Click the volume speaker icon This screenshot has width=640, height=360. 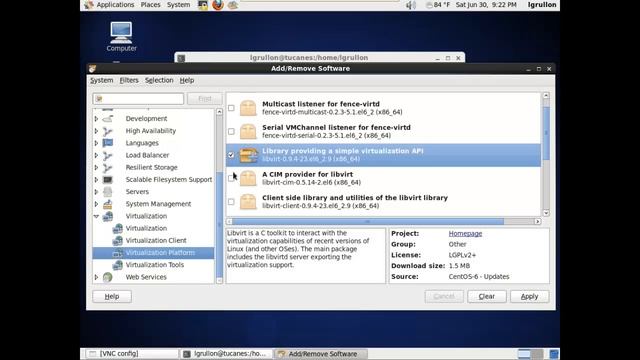tap(411, 5)
